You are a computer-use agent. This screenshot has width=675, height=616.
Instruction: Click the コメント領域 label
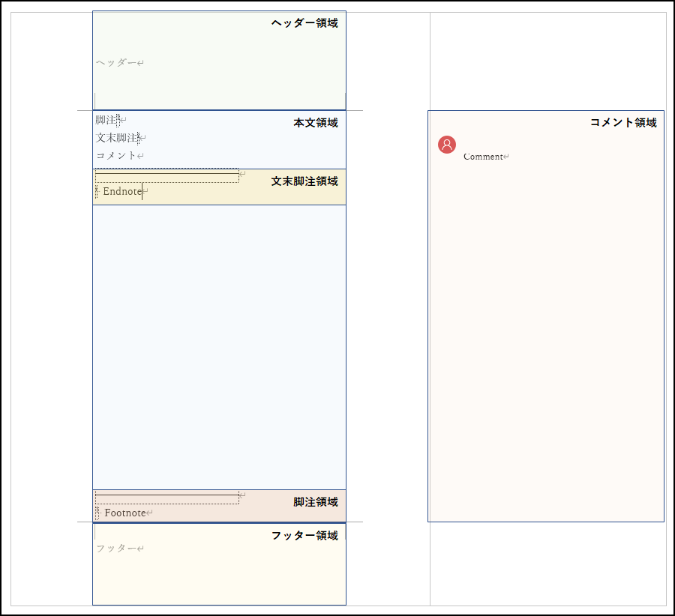(x=622, y=123)
